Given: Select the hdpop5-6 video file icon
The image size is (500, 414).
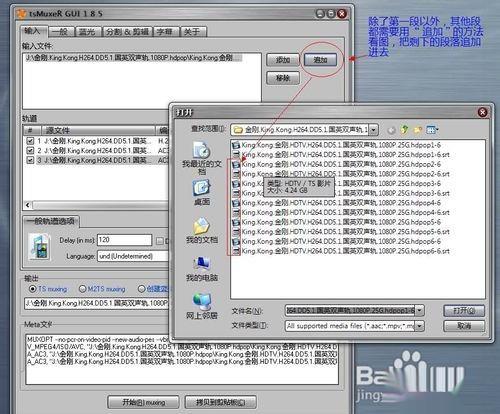Looking at the screenshot, I should 236,222.
